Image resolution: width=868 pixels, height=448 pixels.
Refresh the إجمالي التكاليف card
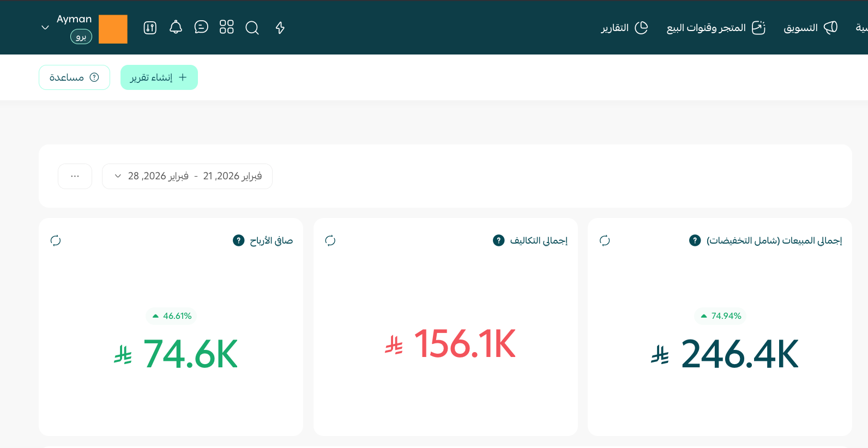click(x=330, y=240)
